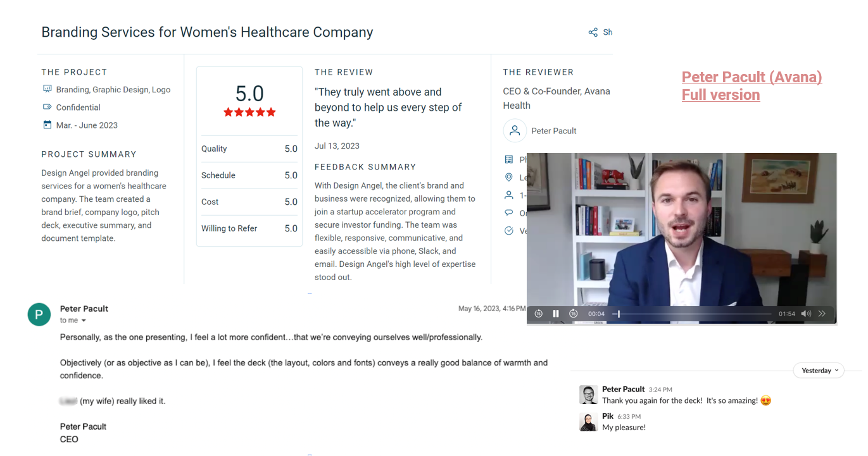Click the overall 5.0 rating number
Viewport: 868px width, 456px height.
tap(249, 94)
